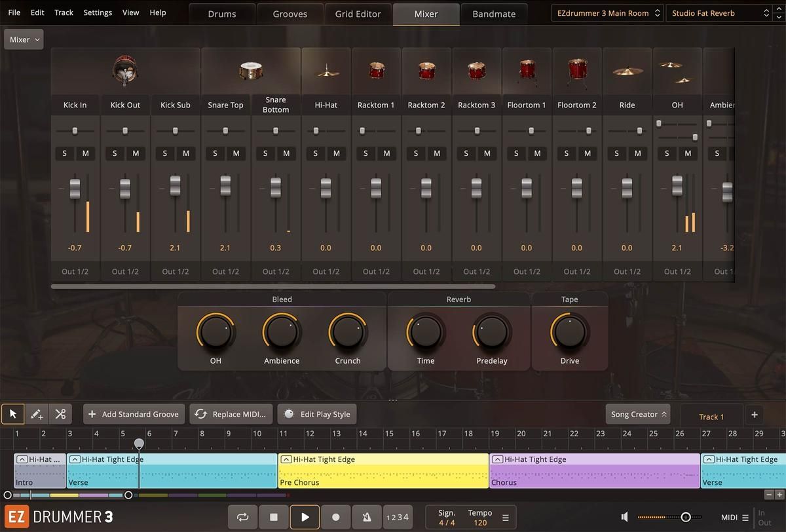The image size is (786, 532).
Task: Switch to the Grid Editor tab
Action: tap(358, 14)
